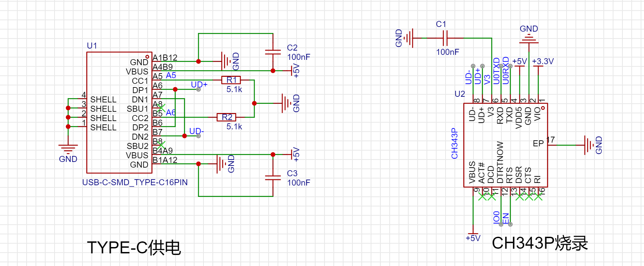Select no-connect marker on SBU1 pin A8

pyautogui.click(x=161, y=108)
